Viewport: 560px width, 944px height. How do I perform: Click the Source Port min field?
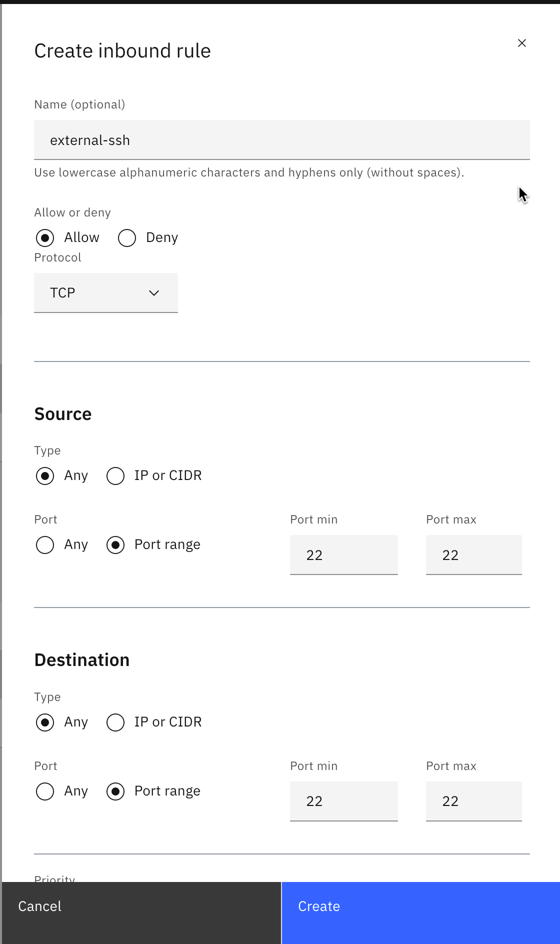tap(343, 554)
